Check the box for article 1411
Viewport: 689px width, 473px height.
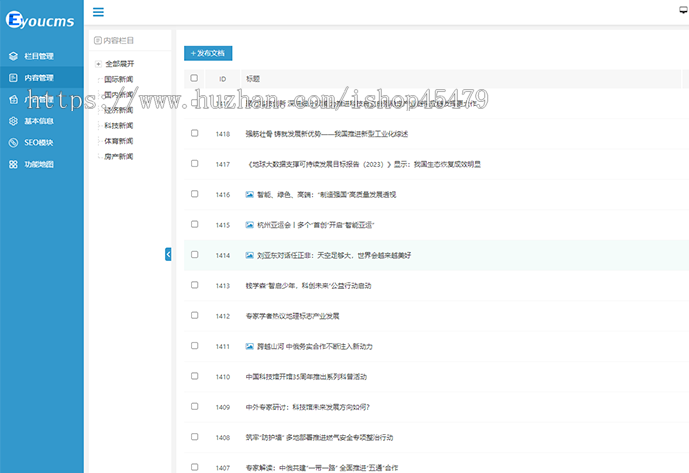(x=195, y=346)
